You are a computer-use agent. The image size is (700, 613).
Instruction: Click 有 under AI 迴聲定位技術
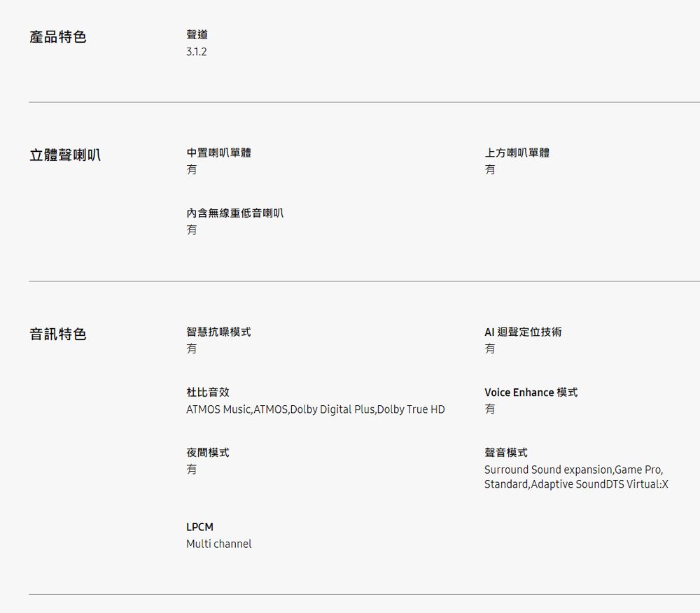point(490,348)
